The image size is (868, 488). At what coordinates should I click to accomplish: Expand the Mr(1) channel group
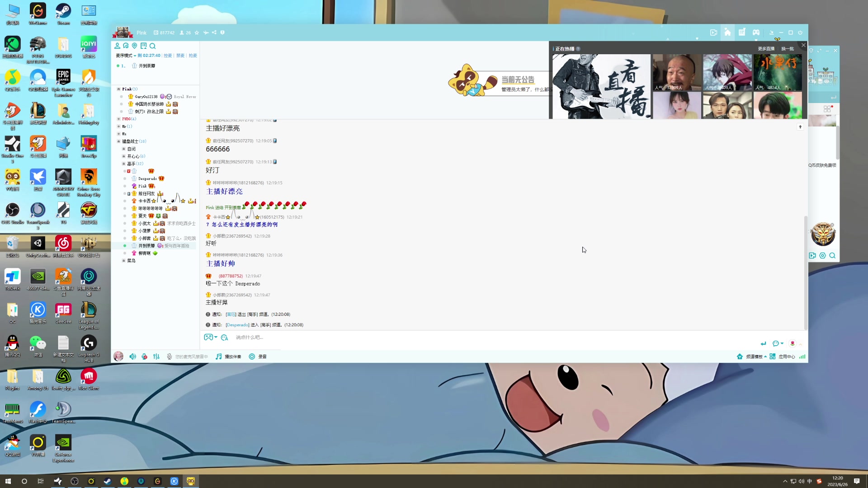point(118,127)
